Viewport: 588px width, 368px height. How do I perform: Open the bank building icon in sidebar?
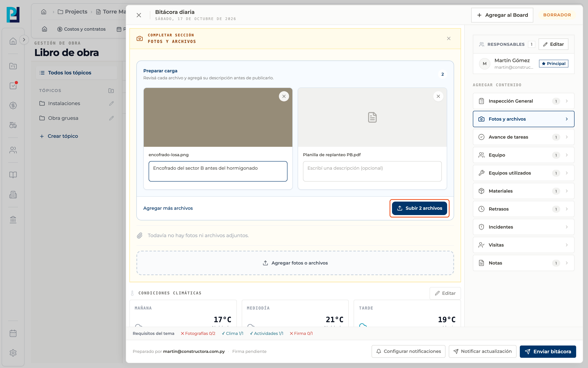pos(13,220)
